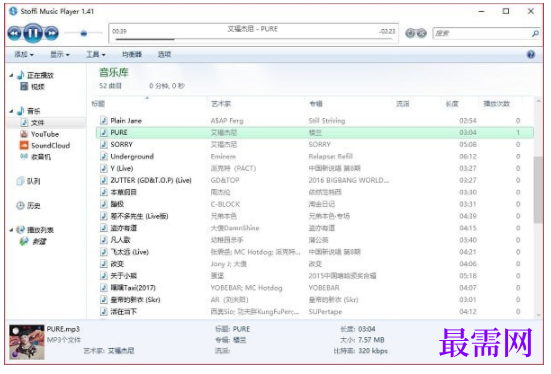Skip to the next track
The width and height of the screenshot is (551, 374).
(52, 33)
